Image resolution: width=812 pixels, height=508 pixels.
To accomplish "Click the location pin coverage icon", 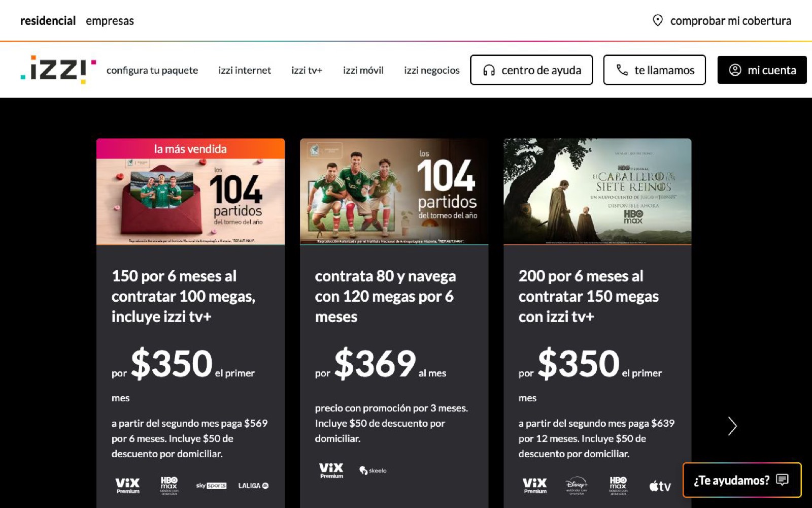I will tap(657, 21).
